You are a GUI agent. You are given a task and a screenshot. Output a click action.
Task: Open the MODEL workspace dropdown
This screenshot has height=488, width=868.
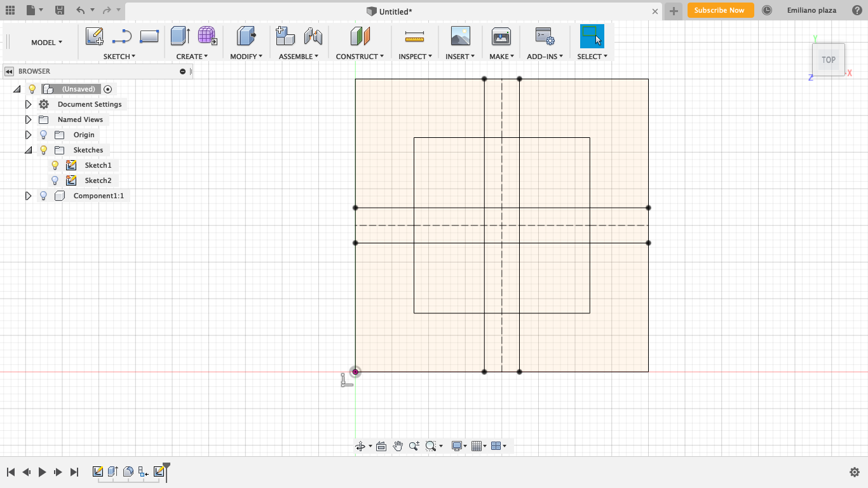pos(46,43)
